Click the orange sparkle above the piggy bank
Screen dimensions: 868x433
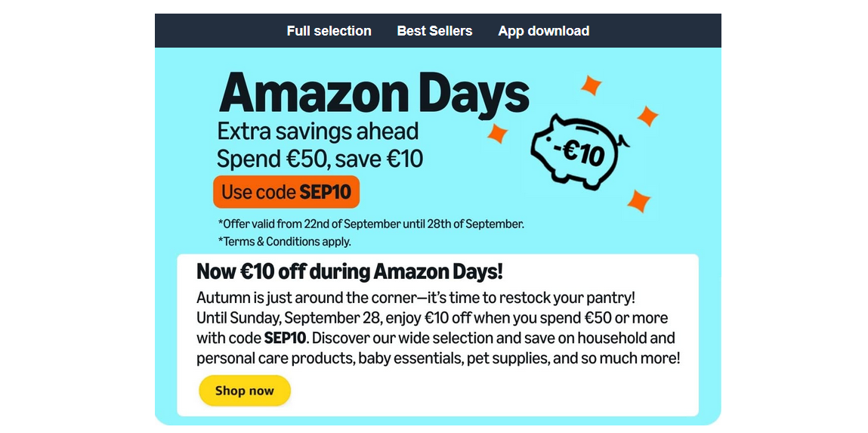(x=592, y=85)
